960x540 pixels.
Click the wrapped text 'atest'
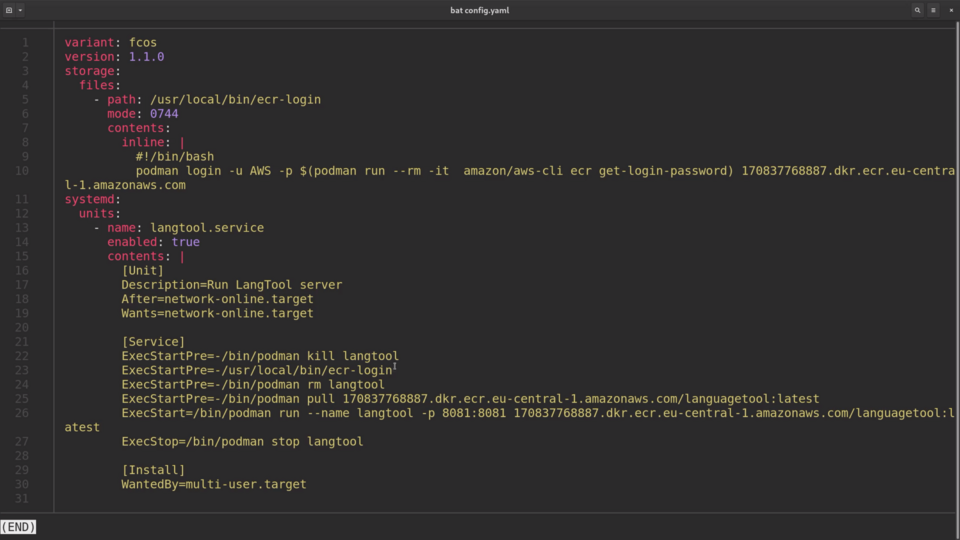(82, 427)
